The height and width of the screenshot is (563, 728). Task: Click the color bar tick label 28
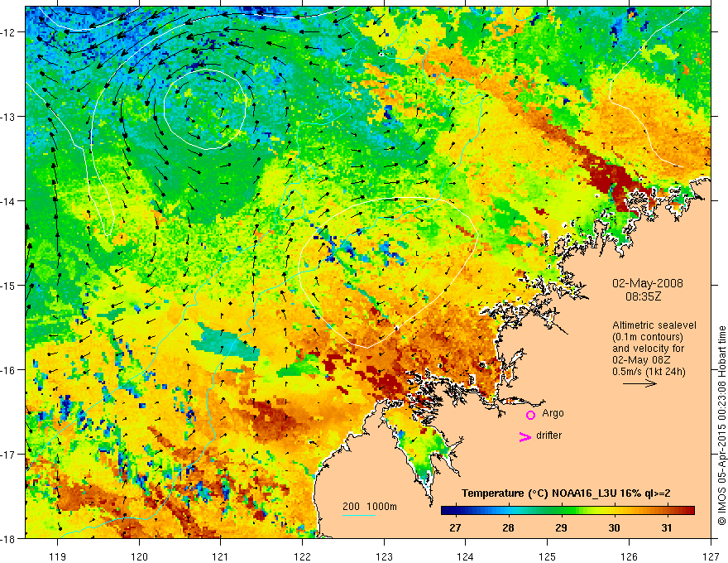tap(509, 527)
